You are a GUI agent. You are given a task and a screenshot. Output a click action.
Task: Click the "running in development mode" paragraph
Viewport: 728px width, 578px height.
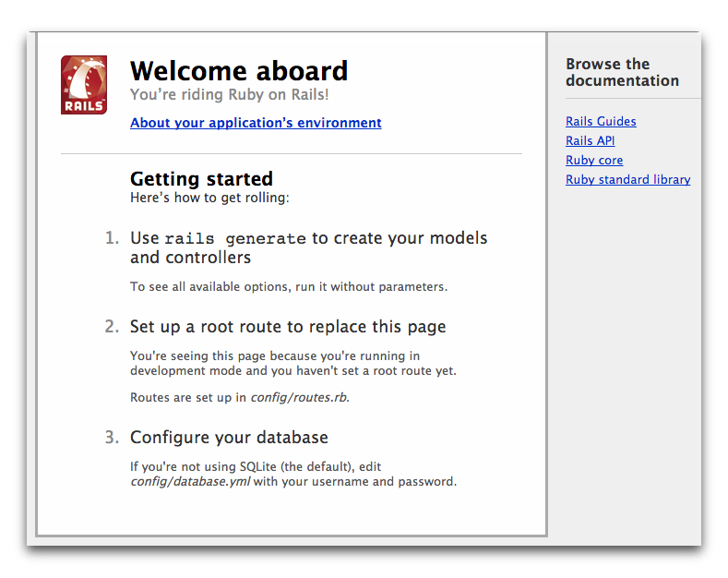click(292, 363)
